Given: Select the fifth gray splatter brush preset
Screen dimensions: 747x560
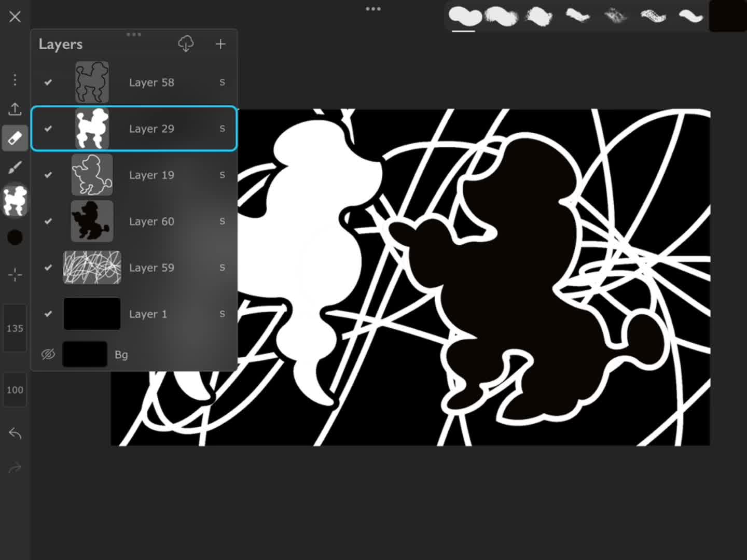Looking at the screenshot, I should pyautogui.click(x=615, y=16).
